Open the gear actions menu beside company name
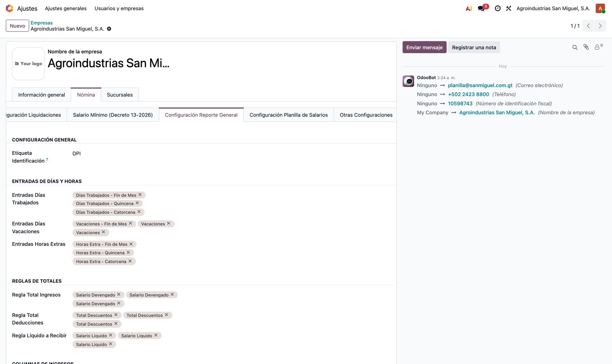Image resolution: width=612 pixels, height=364 pixels. click(x=109, y=29)
